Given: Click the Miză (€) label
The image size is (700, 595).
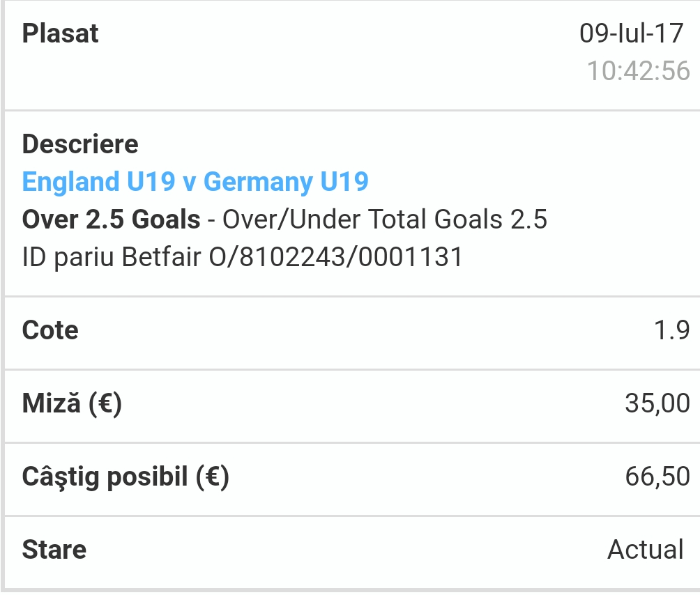Looking at the screenshot, I should pos(72,403).
